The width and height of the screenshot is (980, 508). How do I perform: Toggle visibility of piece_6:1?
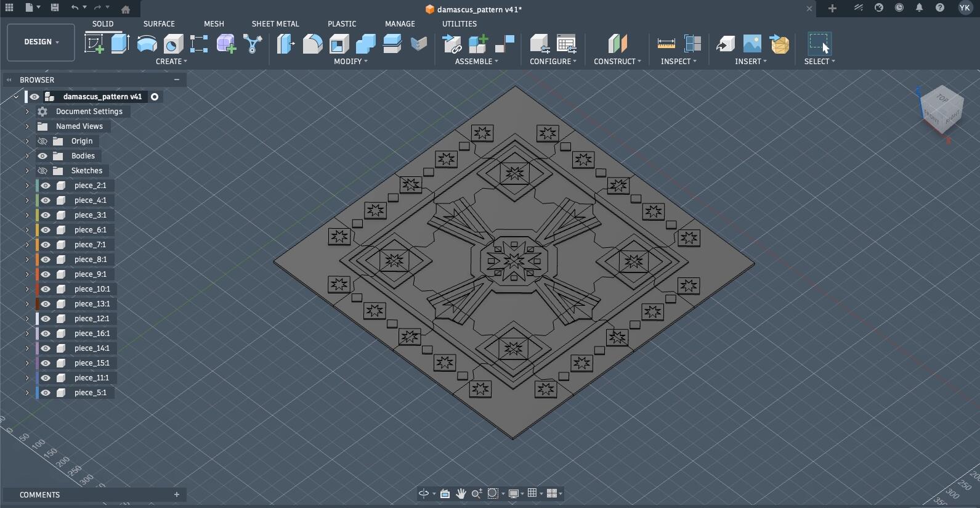click(46, 230)
